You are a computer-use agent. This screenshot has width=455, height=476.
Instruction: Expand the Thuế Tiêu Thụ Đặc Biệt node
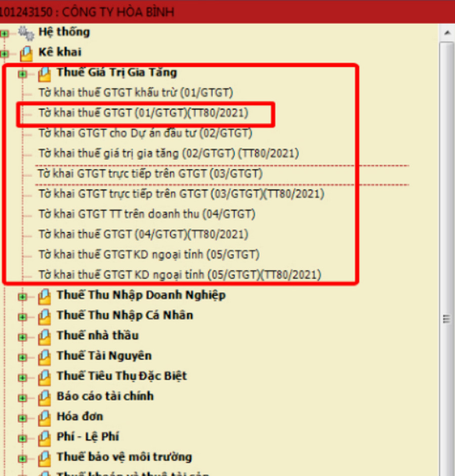[22, 378]
